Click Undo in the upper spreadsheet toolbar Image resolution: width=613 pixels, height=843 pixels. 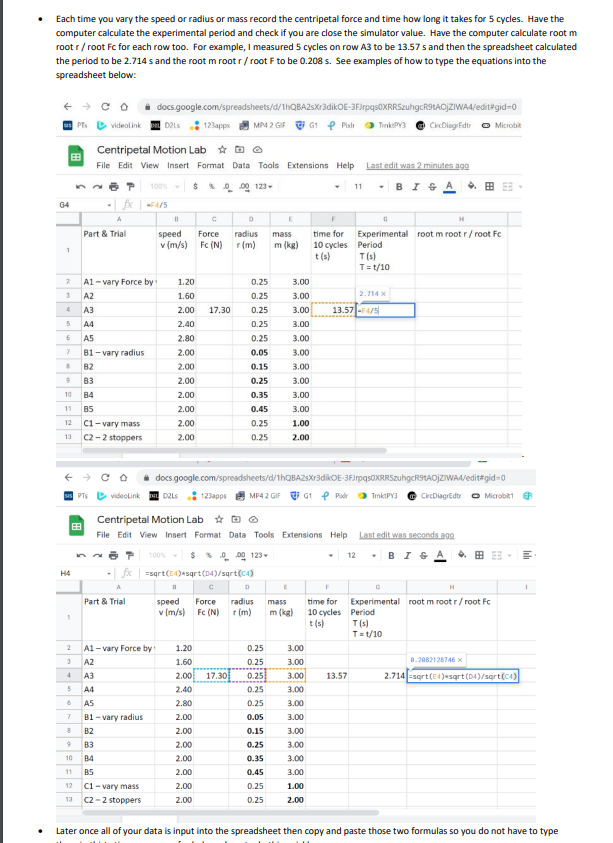[80, 187]
